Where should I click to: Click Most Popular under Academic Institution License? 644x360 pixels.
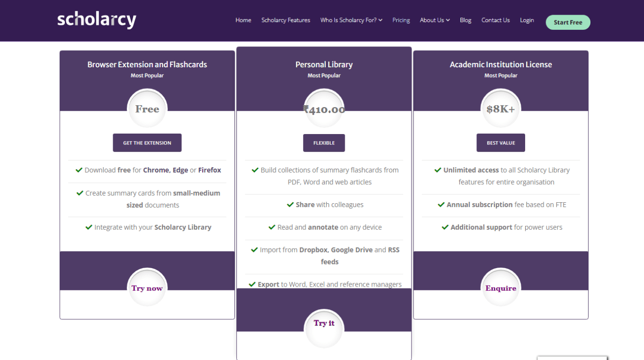[501, 75]
